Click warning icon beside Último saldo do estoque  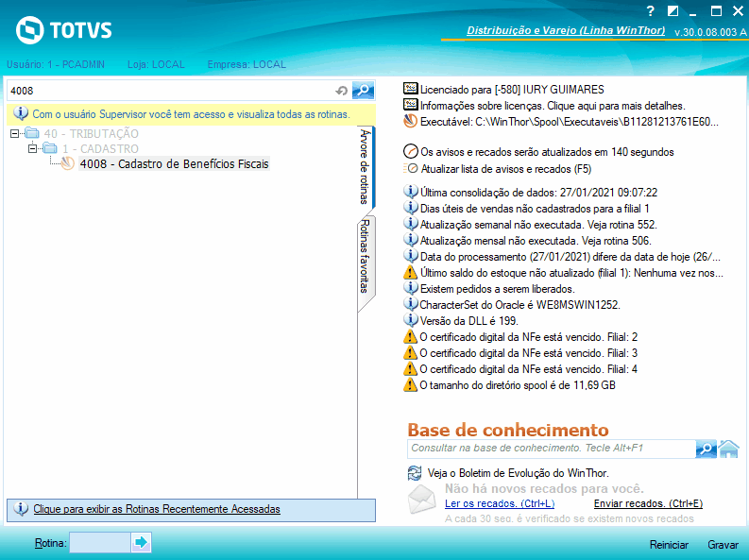[x=410, y=272]
